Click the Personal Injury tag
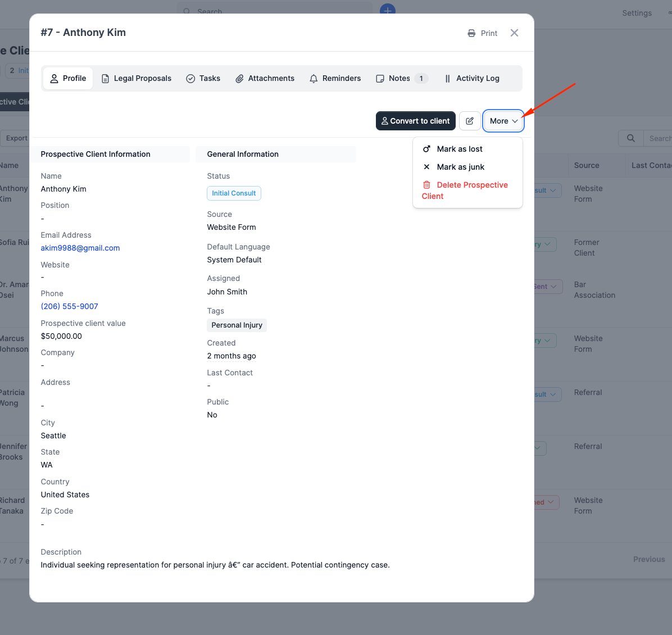Screen dimensions: 672x635 point(237,325)
